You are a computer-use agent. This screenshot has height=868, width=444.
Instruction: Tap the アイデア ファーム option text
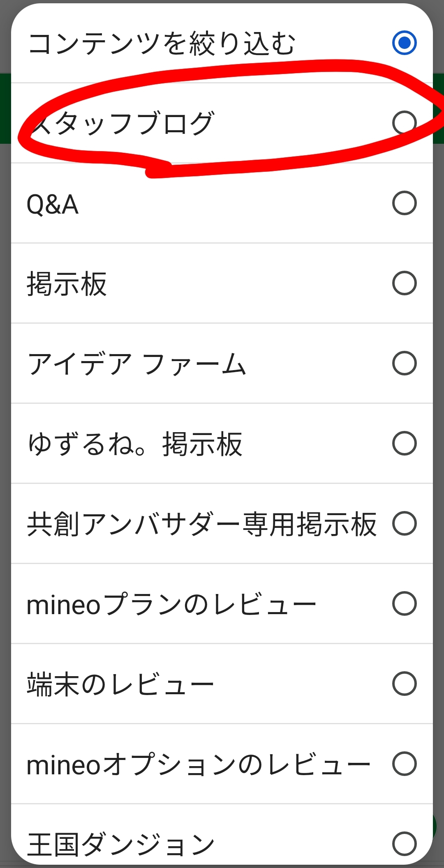click(x=136, y=364)
